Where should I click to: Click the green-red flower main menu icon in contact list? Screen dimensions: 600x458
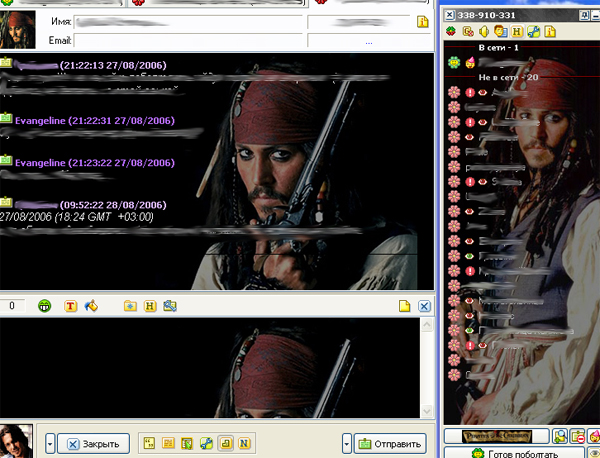coord(451,31)
